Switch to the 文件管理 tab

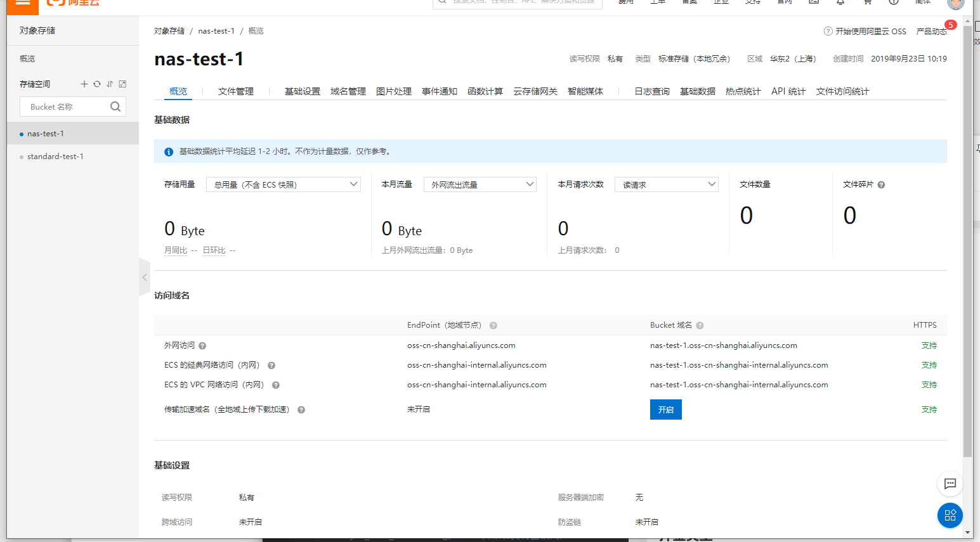point(236,91)
